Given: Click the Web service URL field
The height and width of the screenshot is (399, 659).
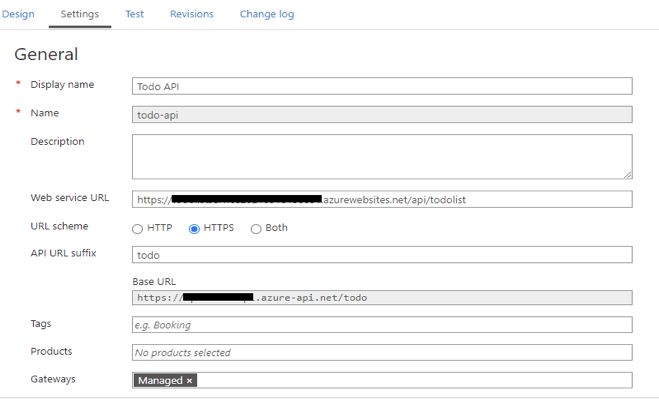Looking at the screenshot, I should click(x=382, y=199).
